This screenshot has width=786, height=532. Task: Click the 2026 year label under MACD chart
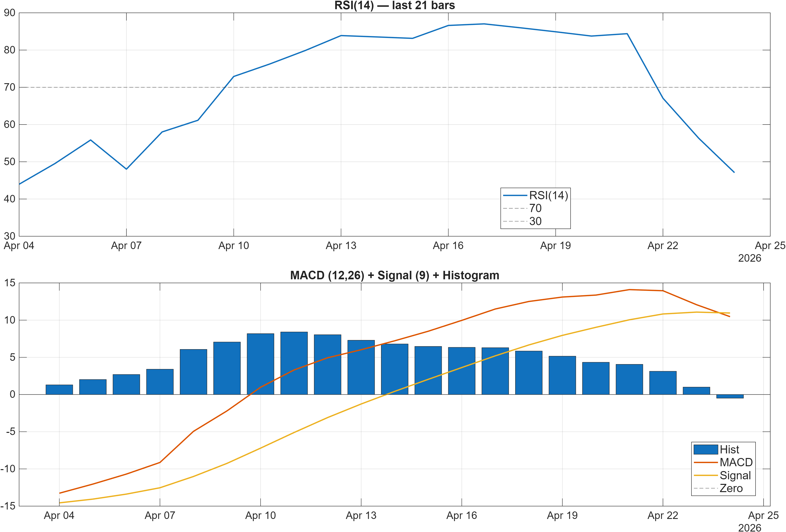pos(749,528)
